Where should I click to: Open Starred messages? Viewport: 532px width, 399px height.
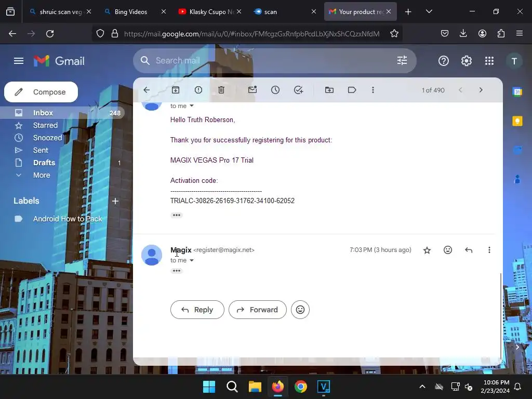click(x=45, y=125)
